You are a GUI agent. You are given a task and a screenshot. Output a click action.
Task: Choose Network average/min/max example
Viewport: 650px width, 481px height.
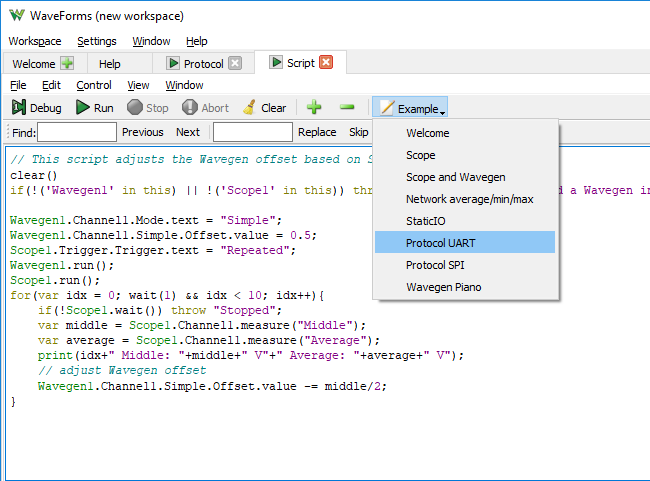[x=465, y=199]
